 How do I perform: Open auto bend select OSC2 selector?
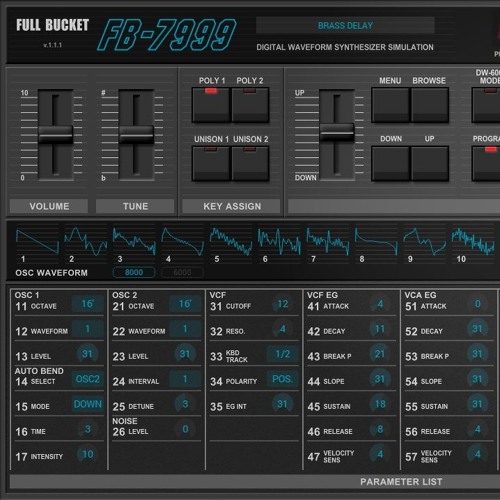(x=87, y=379)
